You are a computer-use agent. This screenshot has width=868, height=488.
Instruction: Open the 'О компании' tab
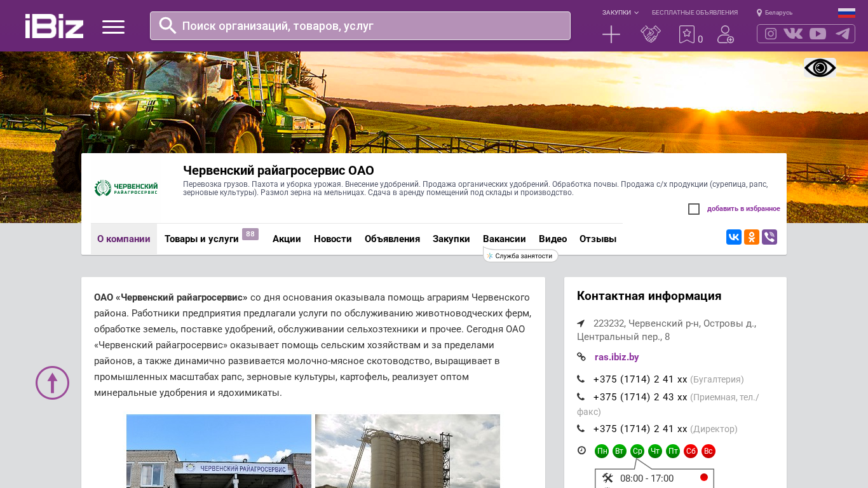point(124,239)
